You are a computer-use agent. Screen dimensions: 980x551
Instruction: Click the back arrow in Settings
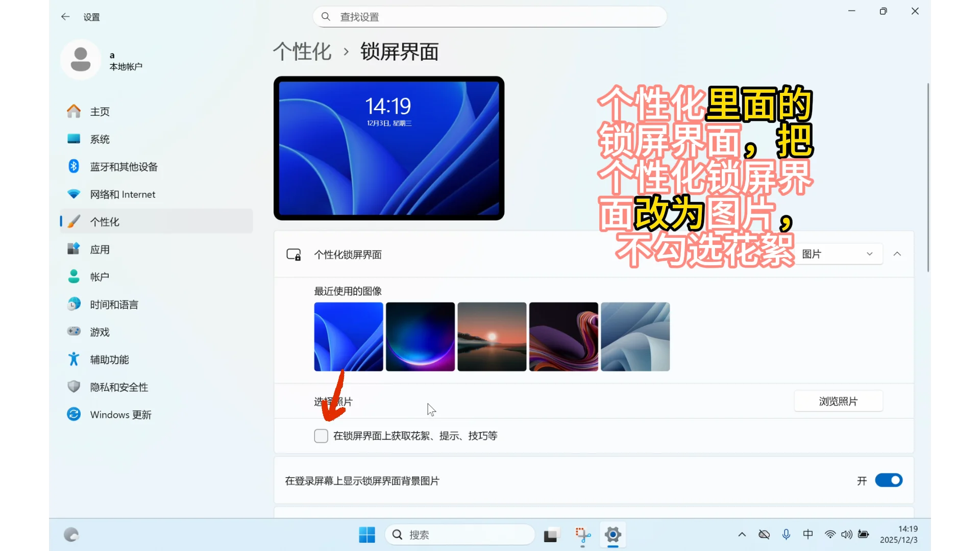click(65, 16)
